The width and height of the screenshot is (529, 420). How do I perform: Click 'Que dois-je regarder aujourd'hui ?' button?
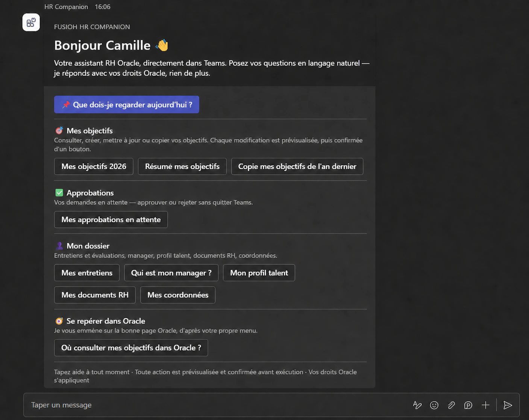127,104
